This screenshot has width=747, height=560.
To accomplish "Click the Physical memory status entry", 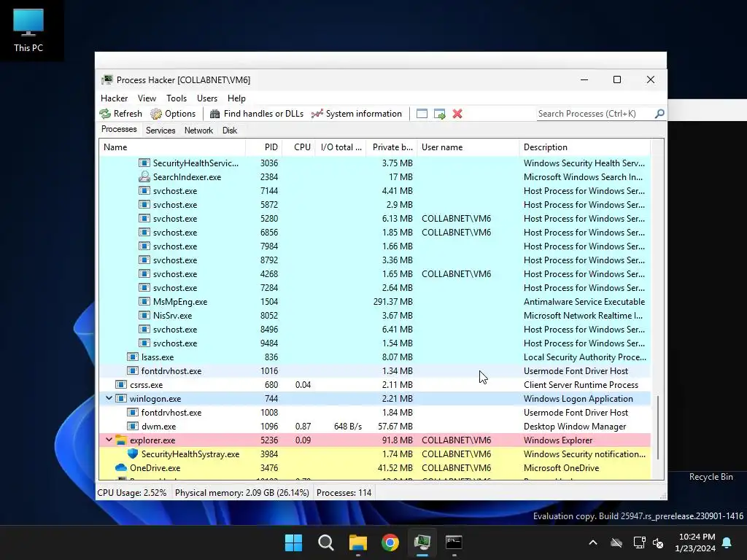I will (242, 492).
